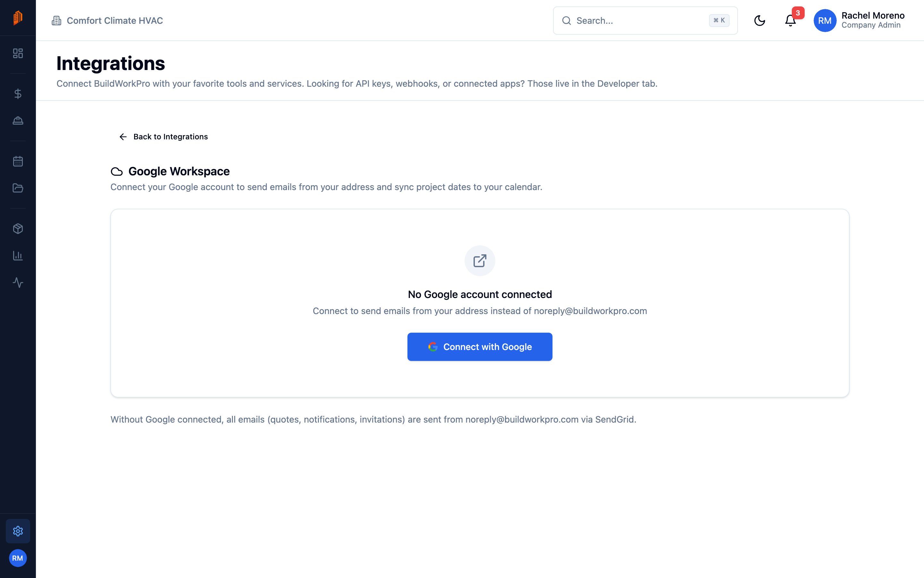This screenshot has height=578, width=924.
Task: Click the external link icon in the card
Action: point(480,261)
